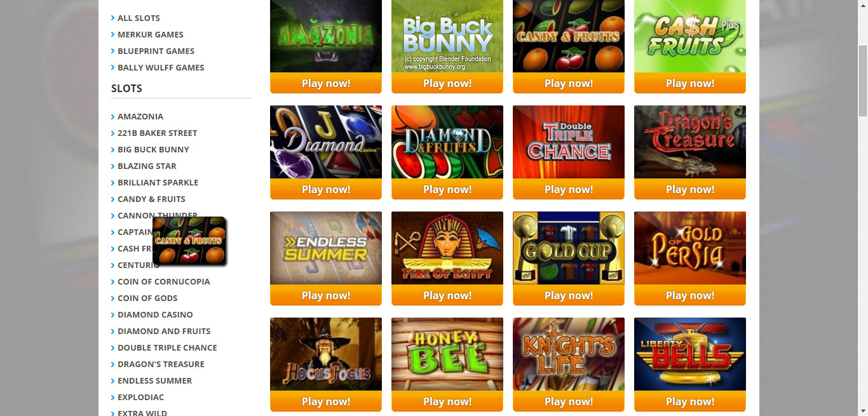This screenshot has height=416, width=868.
Task: Select 221B Baker Street in slots list
Action: point(157,133)
